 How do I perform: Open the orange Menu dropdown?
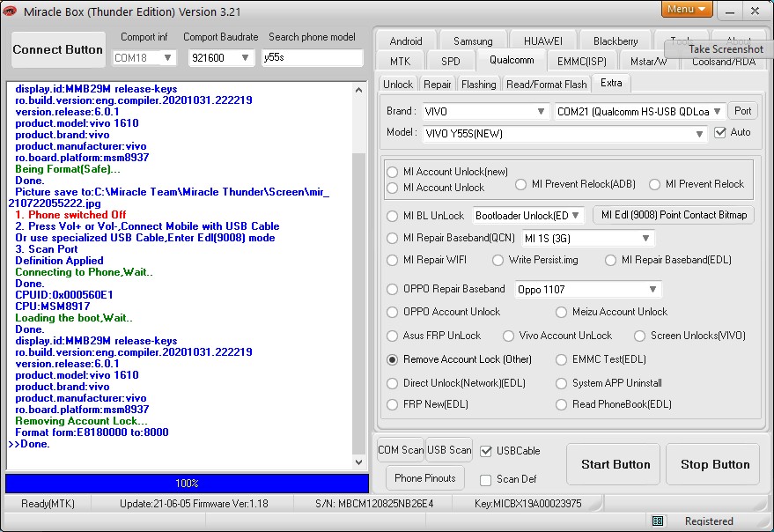tap(687, 10)
